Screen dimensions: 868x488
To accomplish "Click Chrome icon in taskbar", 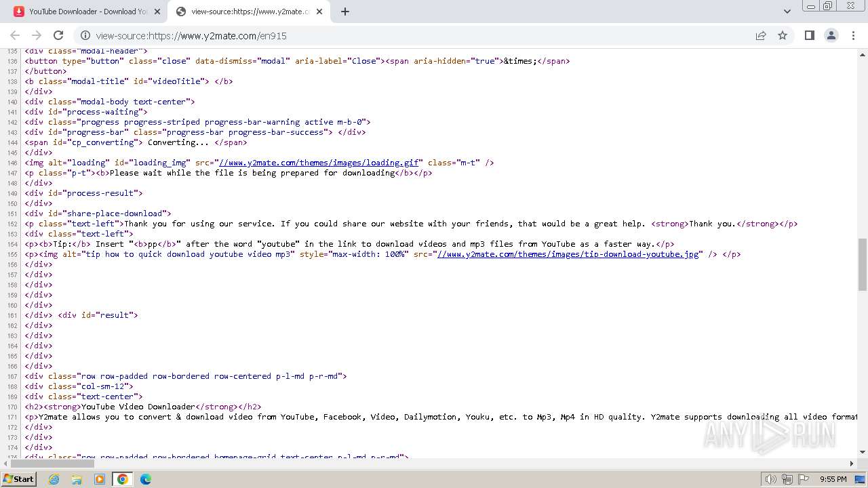I will [x=123, y=479].
